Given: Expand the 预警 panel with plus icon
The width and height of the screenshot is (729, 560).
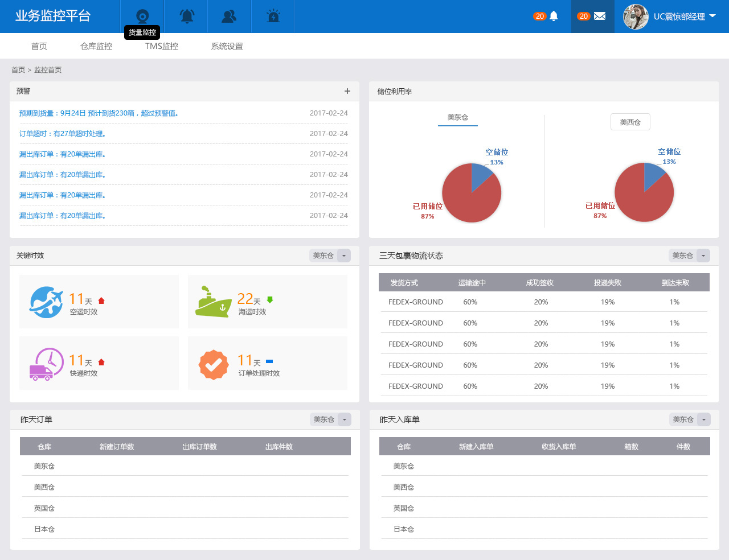Looking at the screenshot, I should point(347,91).
